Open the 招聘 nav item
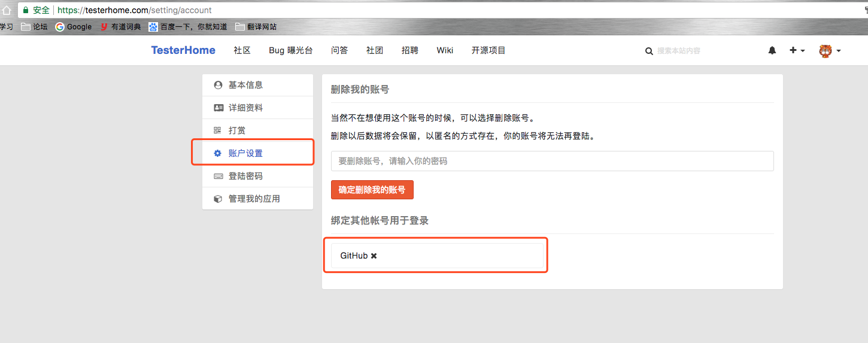This screenshot has height=343, width=868. pos(410,50)
